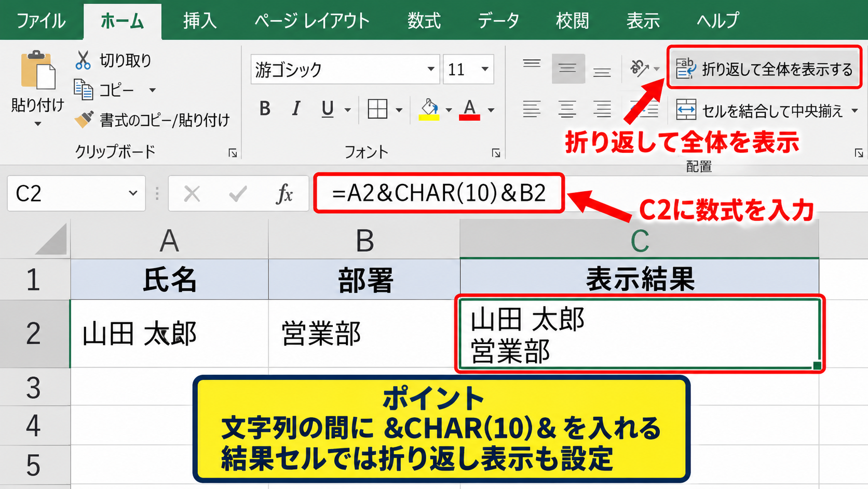Expand the Paste options arrow
This screenshot has height=489, width=868.
tap(37, 124)
